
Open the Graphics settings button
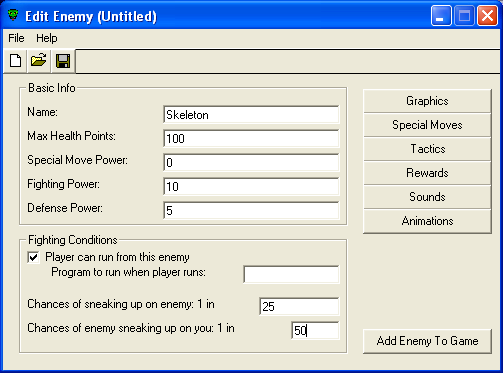[x=427, y=101]
